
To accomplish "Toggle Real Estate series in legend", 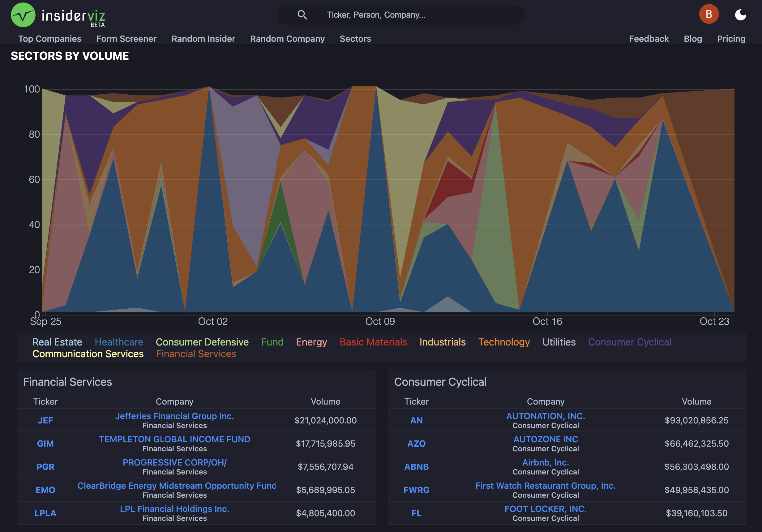I will [57, 342].
